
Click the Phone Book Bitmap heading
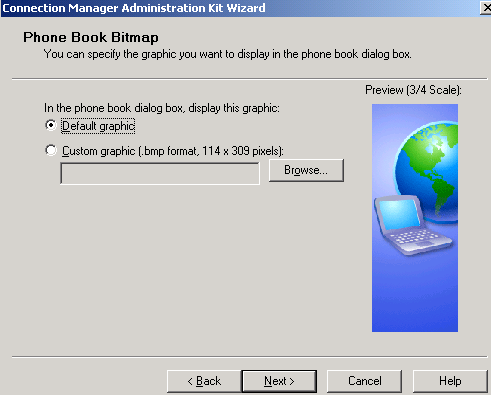point(91,37)
